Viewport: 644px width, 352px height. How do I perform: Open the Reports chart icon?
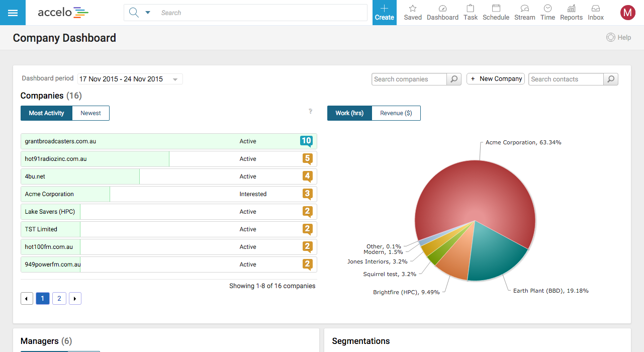(571, 9)
